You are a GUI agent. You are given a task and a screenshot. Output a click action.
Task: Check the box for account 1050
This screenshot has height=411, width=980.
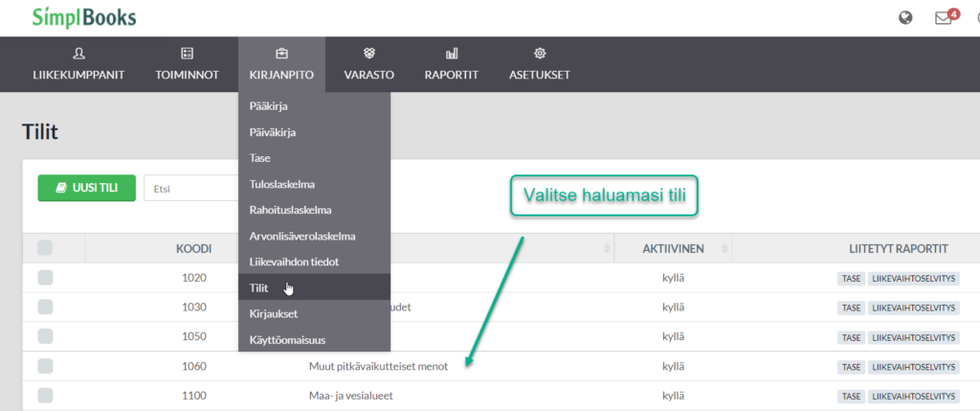tap(45, 336)
